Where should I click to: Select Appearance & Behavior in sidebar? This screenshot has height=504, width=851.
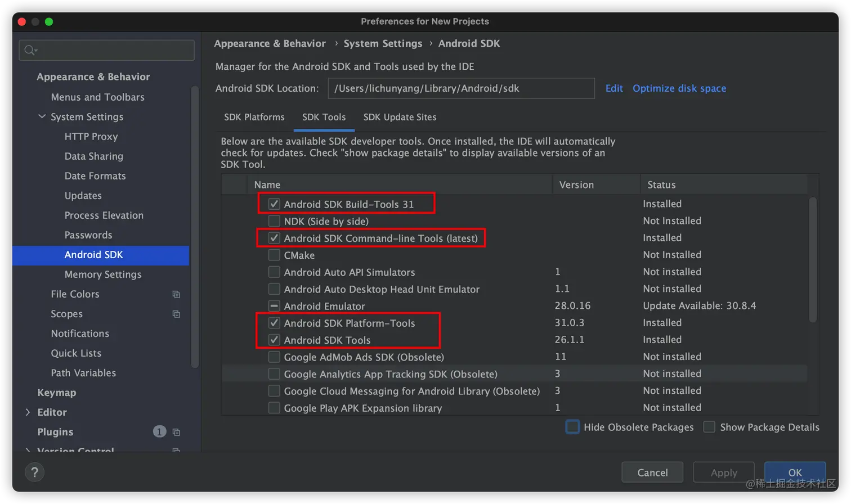point(93,76)
